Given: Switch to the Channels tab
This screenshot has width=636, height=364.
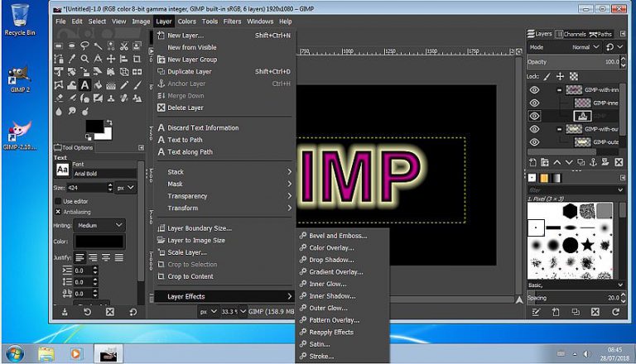Looking at the screenshot, I should (x=571, y=34).
